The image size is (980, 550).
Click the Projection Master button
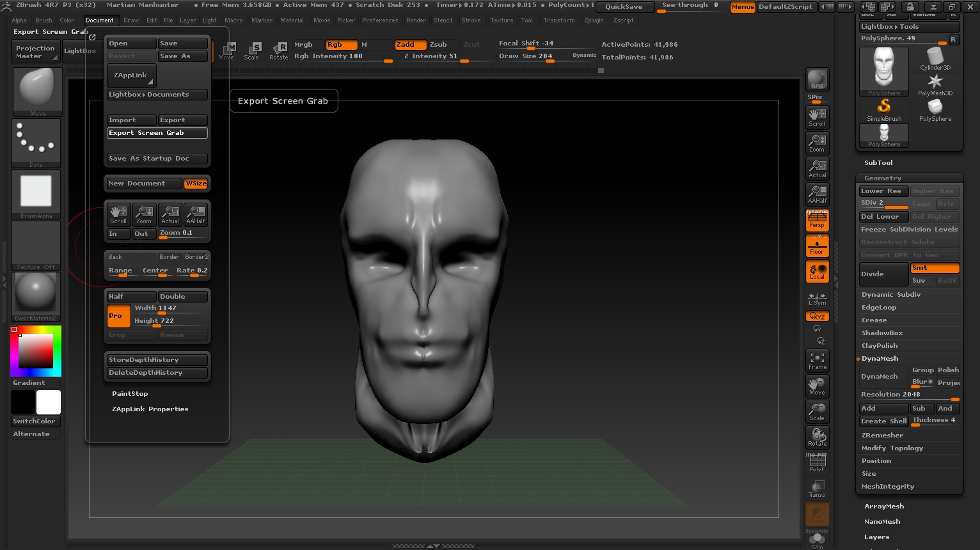click(x=36, y=52)
